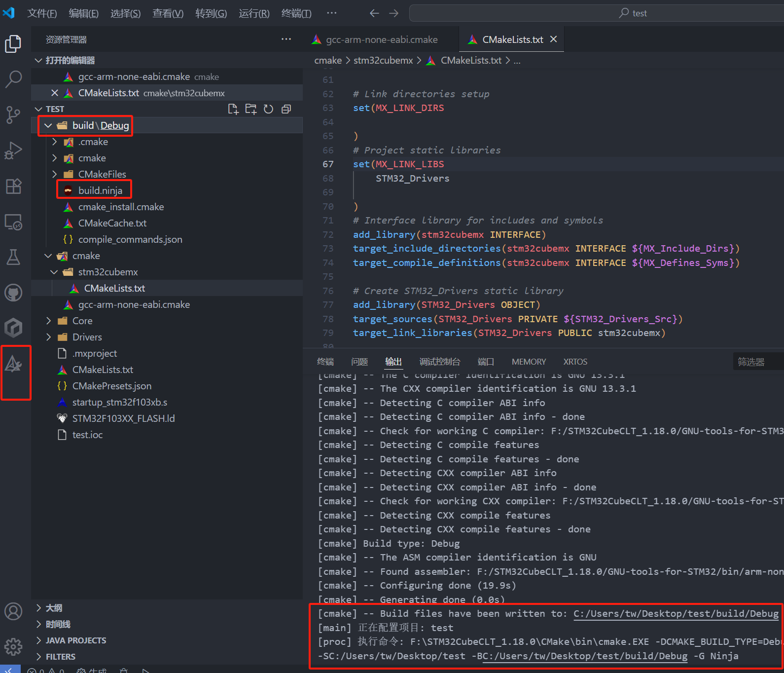Click the search command center box

pos(597,13)
